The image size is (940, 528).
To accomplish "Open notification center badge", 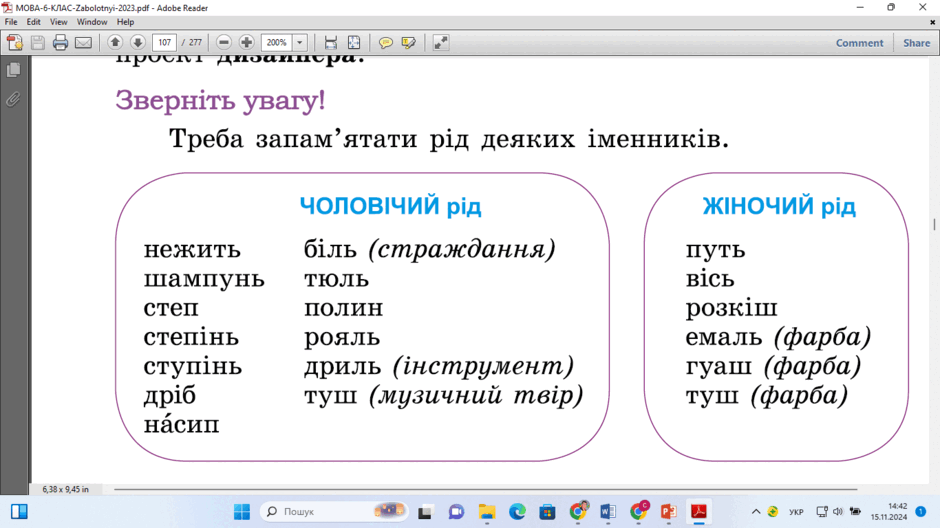I will [921, 511].
